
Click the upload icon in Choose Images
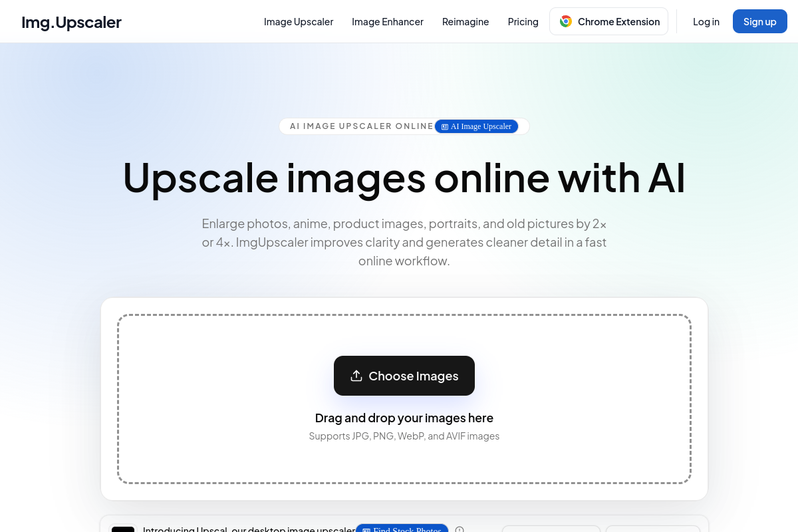click(356, 376)
